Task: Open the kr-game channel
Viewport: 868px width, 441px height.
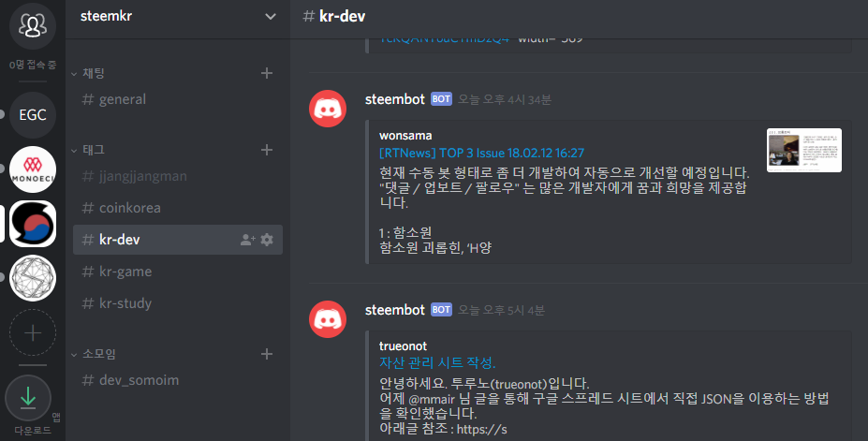Action: pyautogui.click(x=178, y=272)
